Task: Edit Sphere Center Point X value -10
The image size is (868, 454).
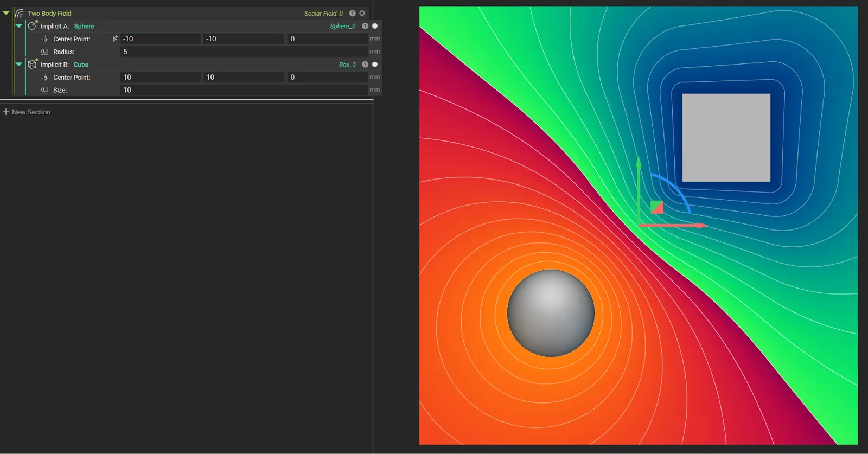Action: point(160,39)
